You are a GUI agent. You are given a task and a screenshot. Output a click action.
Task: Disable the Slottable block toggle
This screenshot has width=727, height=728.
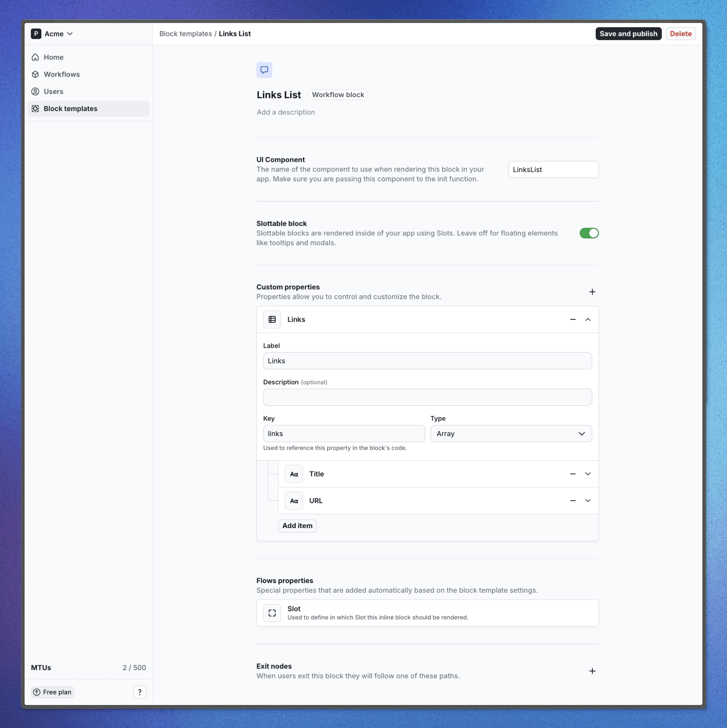[589, 233]
